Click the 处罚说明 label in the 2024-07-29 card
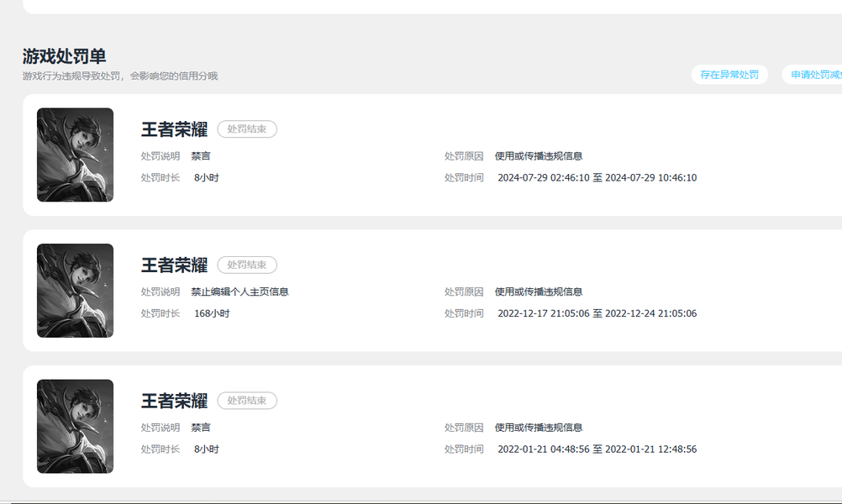The height and width of the screenshot is (504, 842). click(161, 156)
